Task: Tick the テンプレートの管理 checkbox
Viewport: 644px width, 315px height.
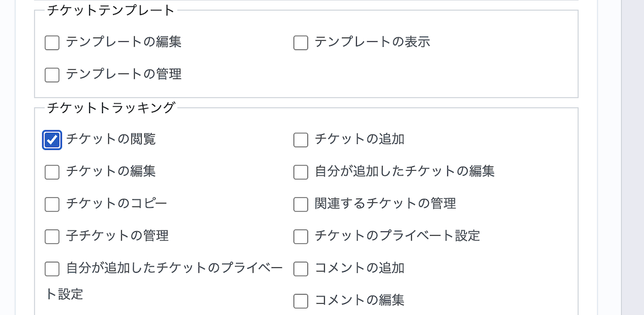Action: click(52, 75)
